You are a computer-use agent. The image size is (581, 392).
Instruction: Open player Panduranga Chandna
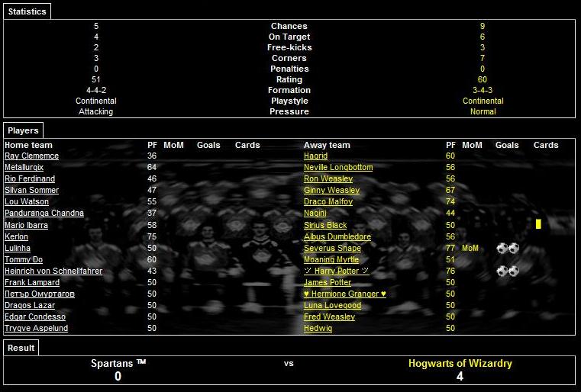(44, 214)
